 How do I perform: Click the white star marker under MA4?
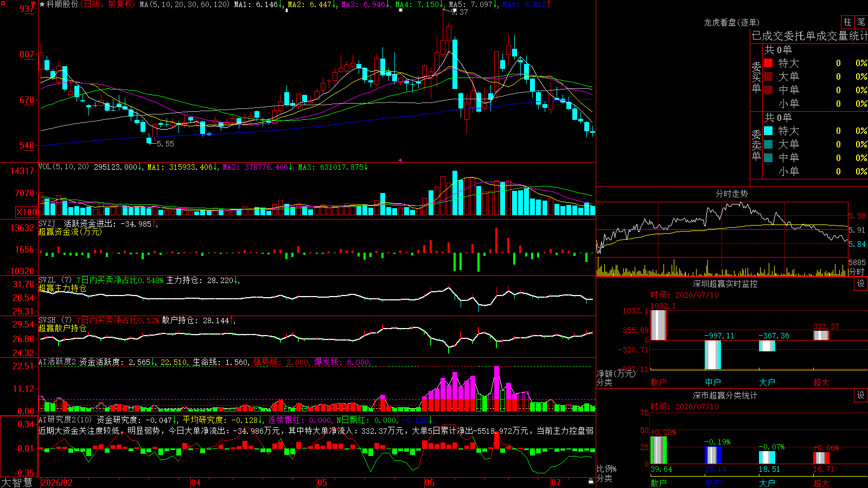pyautogui.click(x=401, y=10)
